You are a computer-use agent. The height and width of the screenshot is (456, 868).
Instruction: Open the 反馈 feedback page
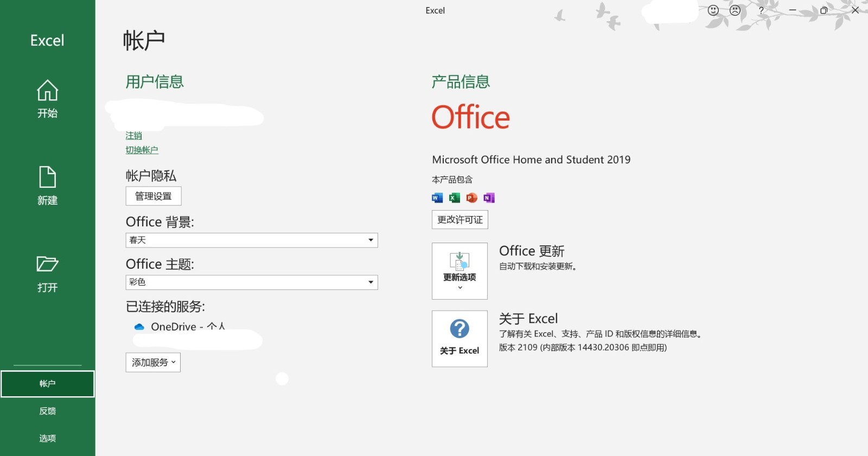point(48,411)
